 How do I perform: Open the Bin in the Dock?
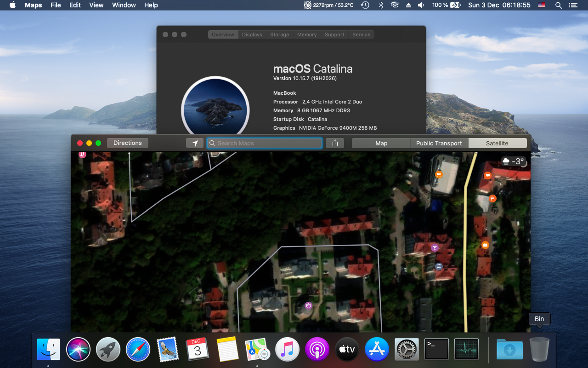[x=539, y=350]
